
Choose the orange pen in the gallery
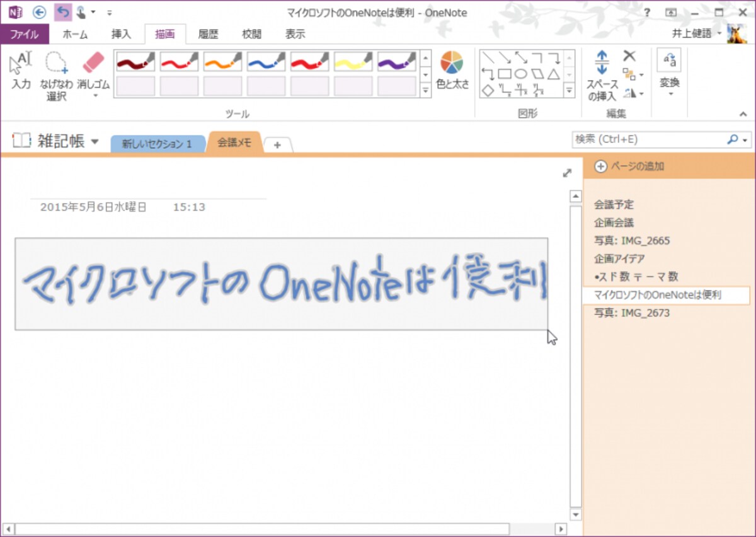(222, 62)
